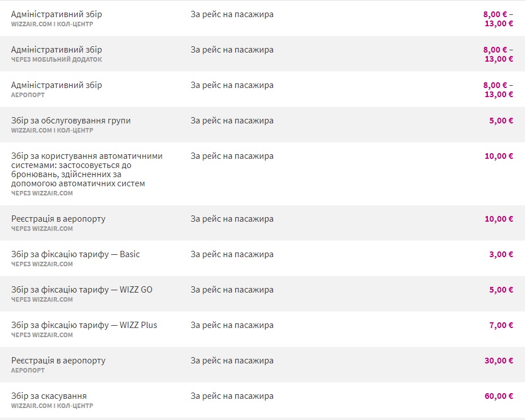Click the 'Збір за скасування' row title
This screenshot has width=525, height=420.
click(x=49, y=396)
